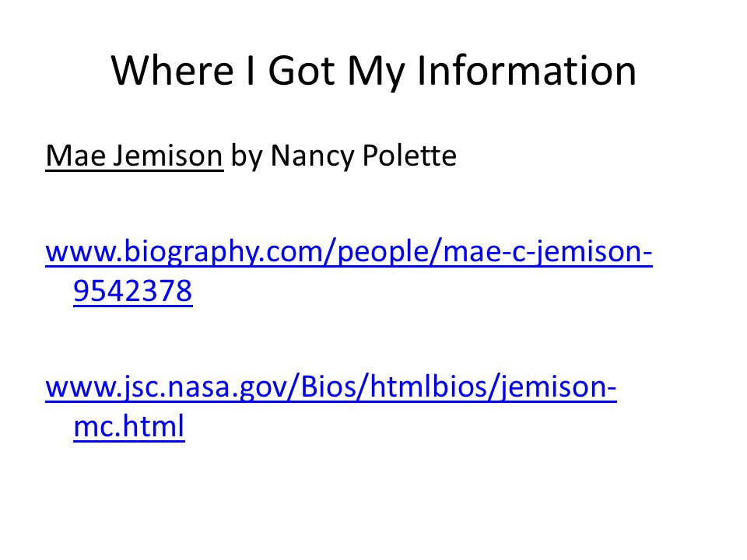Screen dimensions: 747x560
Task: Click the word by after Mae Jemison
Action: (247, 156)
